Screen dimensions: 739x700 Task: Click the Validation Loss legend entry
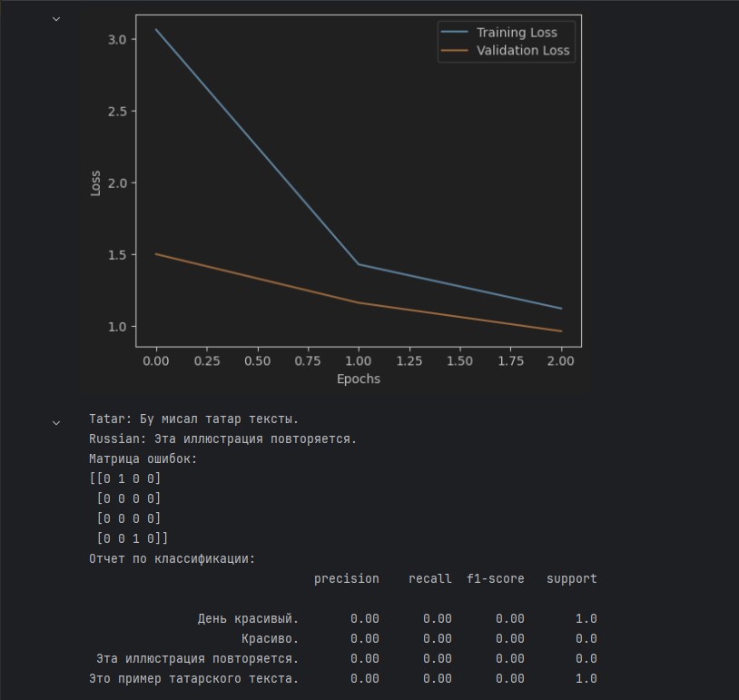[506, 51]
